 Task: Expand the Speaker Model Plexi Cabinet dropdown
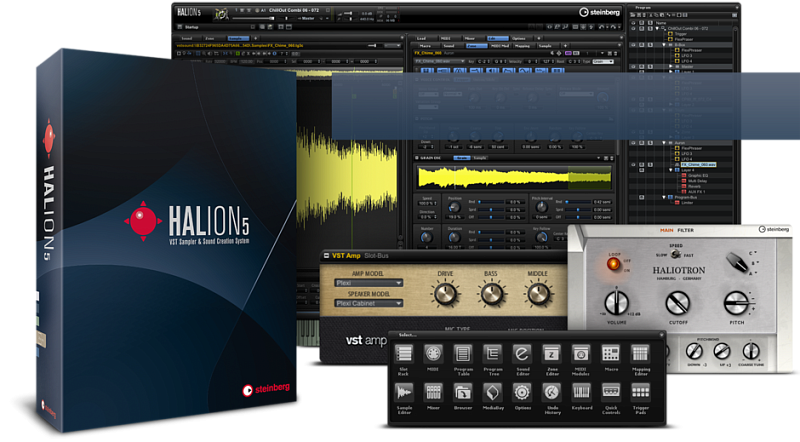click(368, 302)
